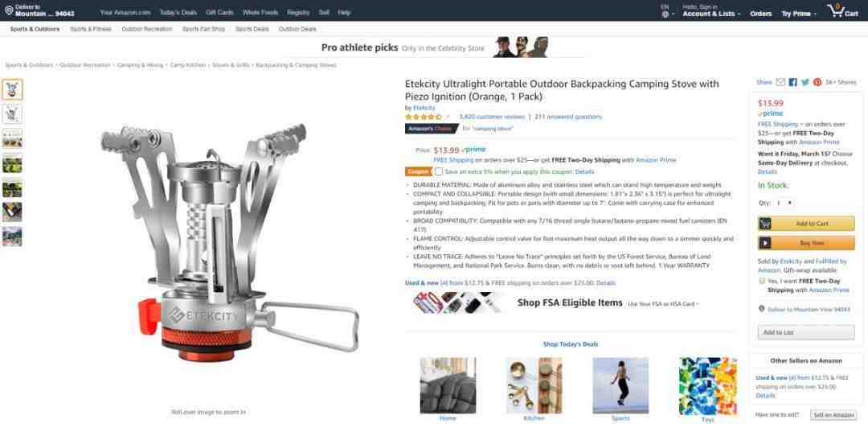Click the Add to List button
The height and width of the screenshot is (424, 868).
(806, 332)
